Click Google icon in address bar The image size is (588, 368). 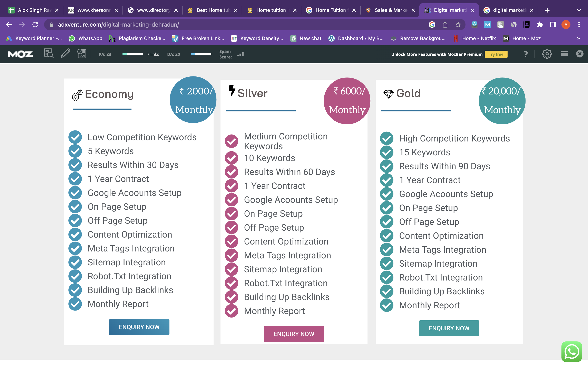(x=432, y=25)
